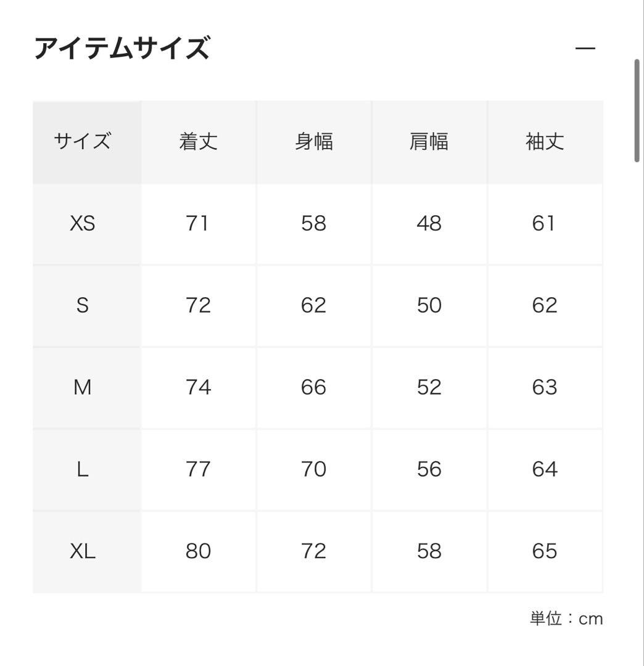Click the S size row label
Screen dimensions: 644x666
pyautogui.click(x=83, y=305)
